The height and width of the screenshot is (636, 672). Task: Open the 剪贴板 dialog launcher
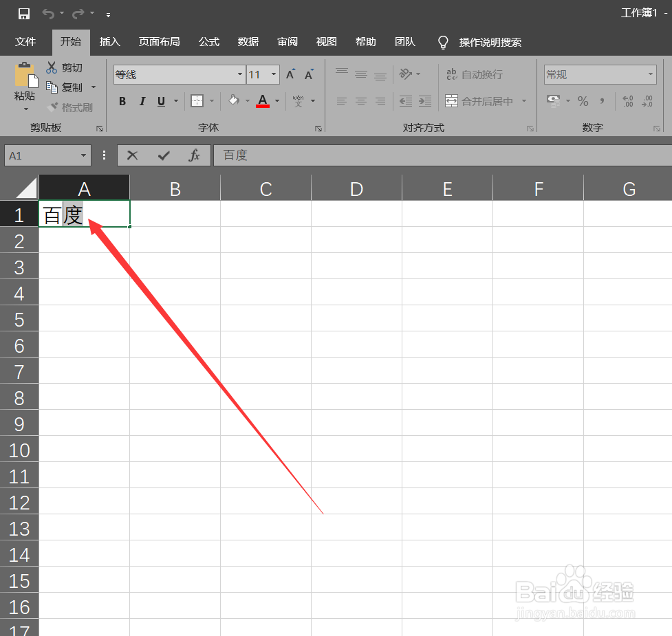[x=100, y=129]
